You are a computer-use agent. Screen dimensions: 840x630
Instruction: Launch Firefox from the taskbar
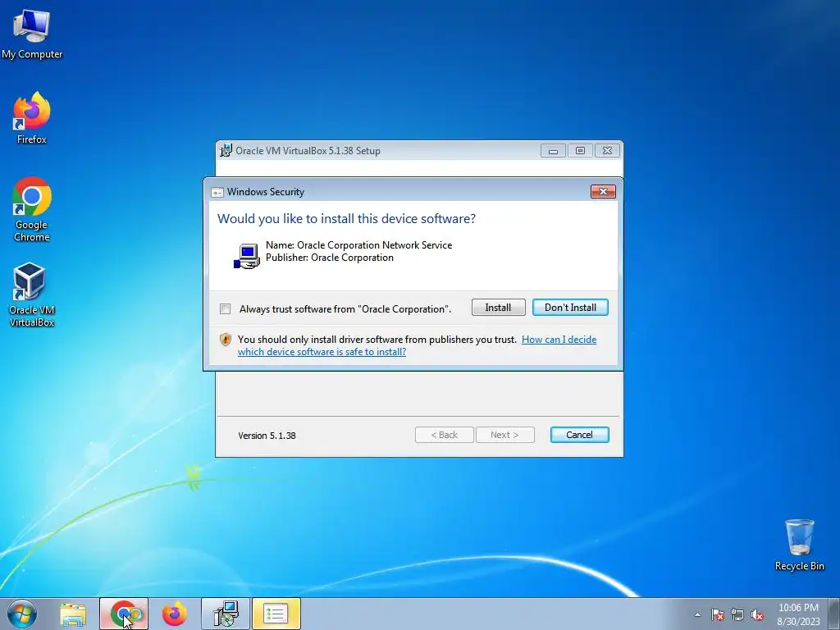tap(175, 614)
